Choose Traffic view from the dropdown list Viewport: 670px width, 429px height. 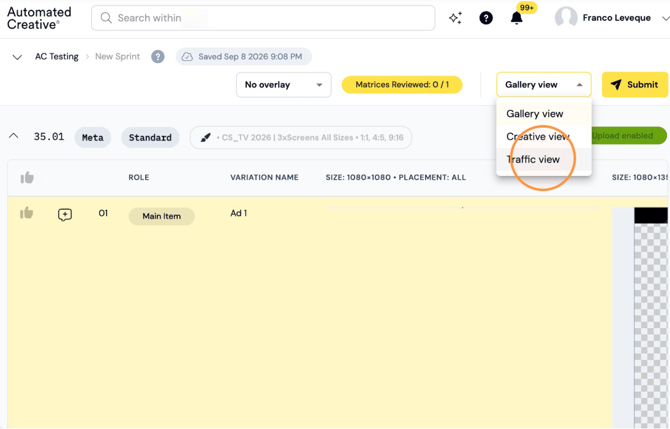pos(544,159)
